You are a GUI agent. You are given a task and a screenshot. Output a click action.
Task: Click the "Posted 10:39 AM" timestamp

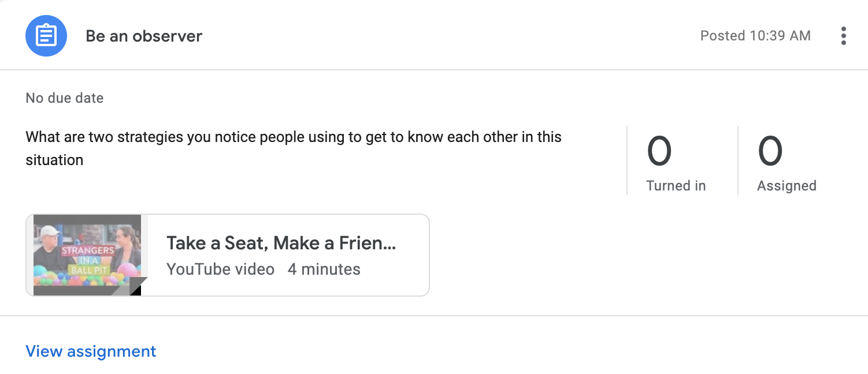[755, 36]
